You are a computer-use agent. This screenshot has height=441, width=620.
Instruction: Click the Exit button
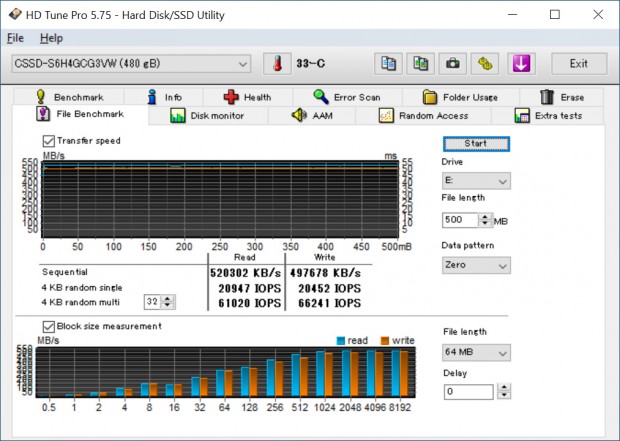(577, 64)
